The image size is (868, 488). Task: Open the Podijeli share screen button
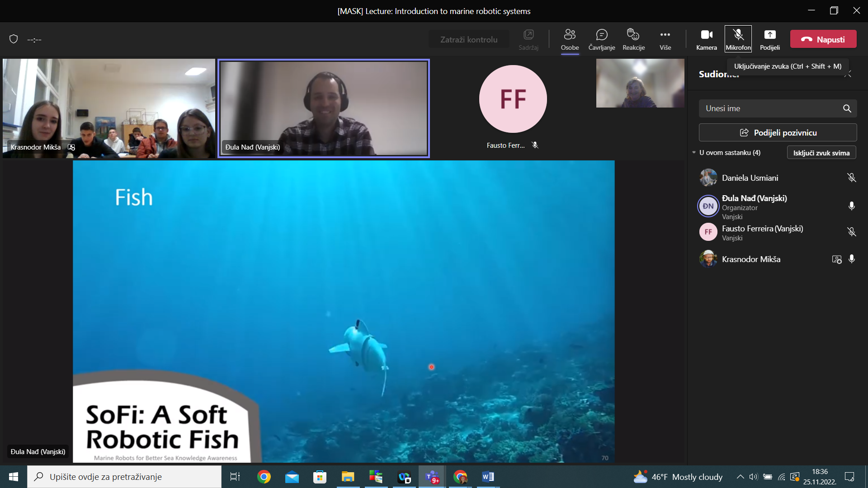coord(769,39)
